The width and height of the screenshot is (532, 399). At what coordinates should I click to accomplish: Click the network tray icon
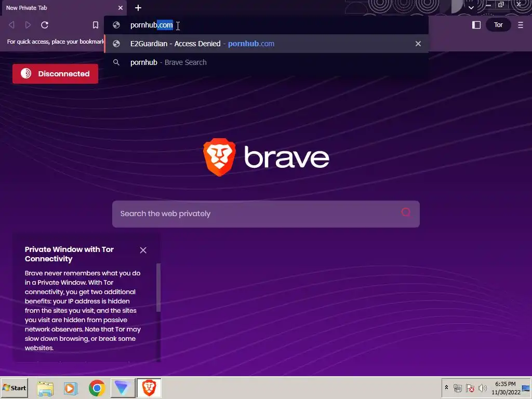click(x=457, y=388)
